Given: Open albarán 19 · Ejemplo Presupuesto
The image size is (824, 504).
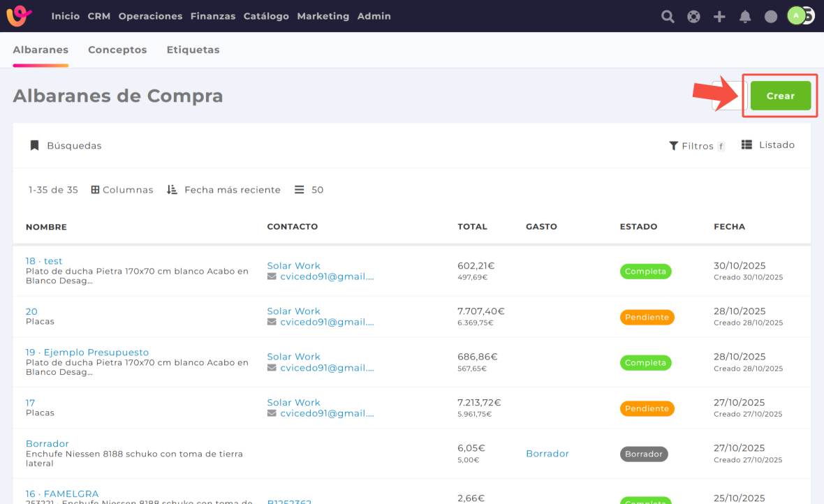Looking at the screenshot, I should tap(87, 353).
